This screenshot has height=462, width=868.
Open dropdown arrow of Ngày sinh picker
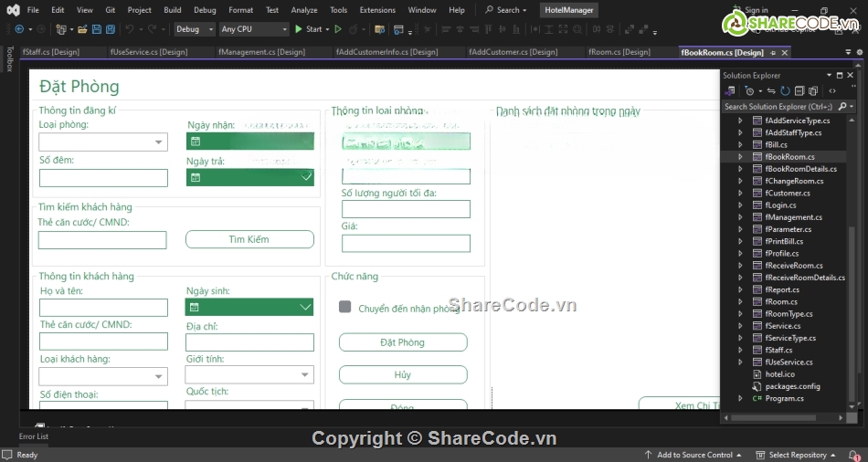coord(305,307)
